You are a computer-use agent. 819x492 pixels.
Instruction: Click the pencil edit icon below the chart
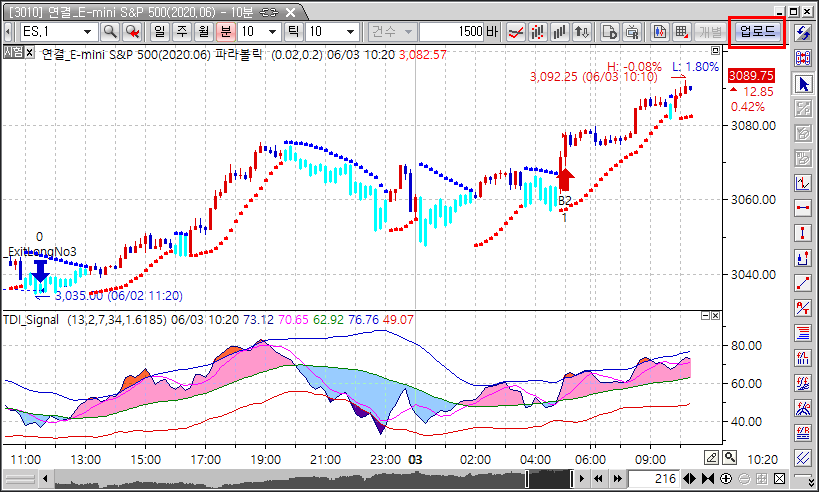[x=711, y=457]
